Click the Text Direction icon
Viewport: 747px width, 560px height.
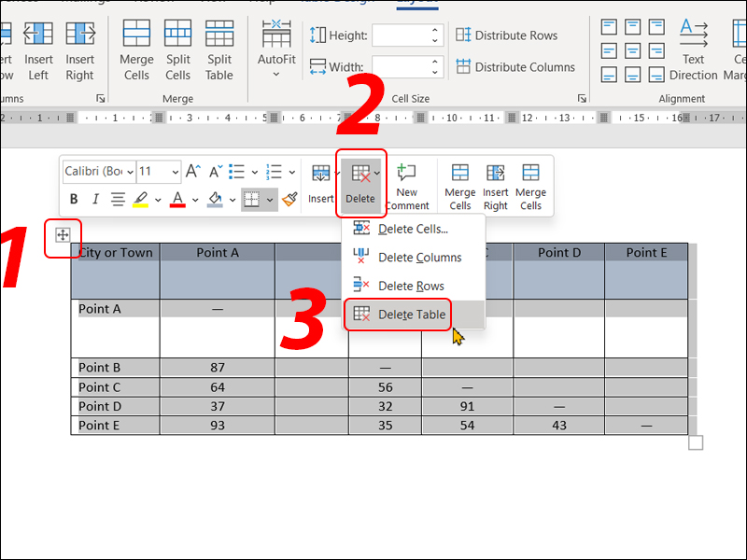[x=693, y=50]
